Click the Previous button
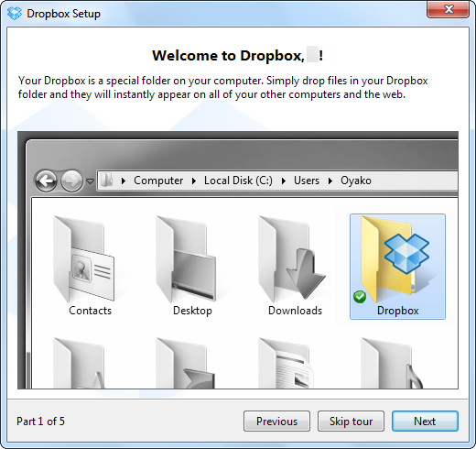This screenshot has height=449, width=476. pos(276,422)
